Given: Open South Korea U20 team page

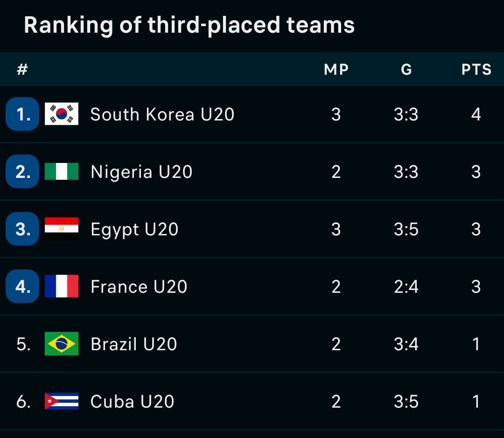Looking at the screenshot, I should 162,114.
